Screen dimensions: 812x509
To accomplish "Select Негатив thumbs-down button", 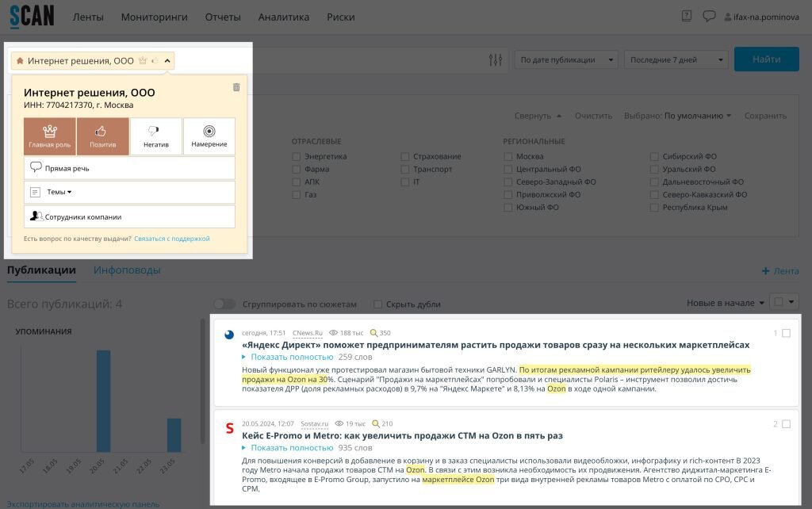I will 156,136.
